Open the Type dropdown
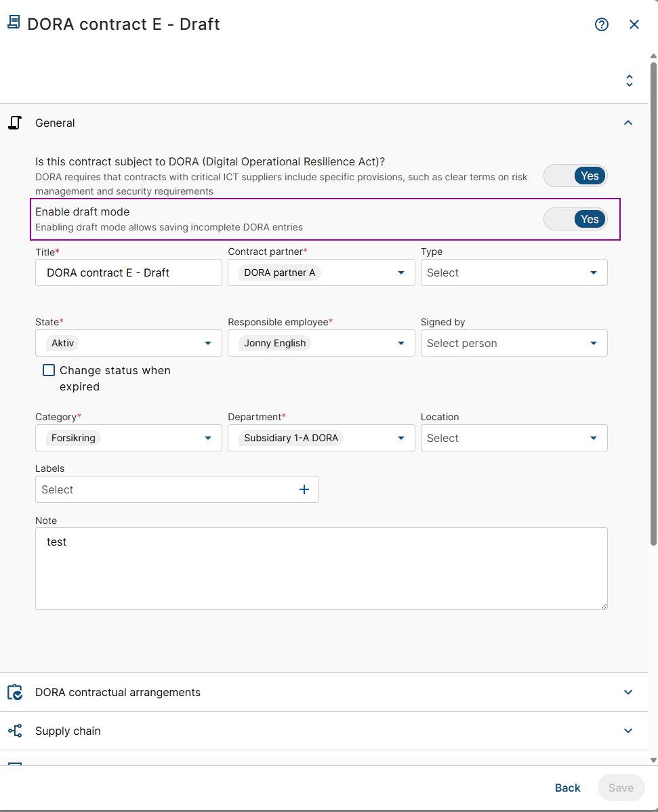658x812 pixels. pyautogui.click(x=514, y=272)
